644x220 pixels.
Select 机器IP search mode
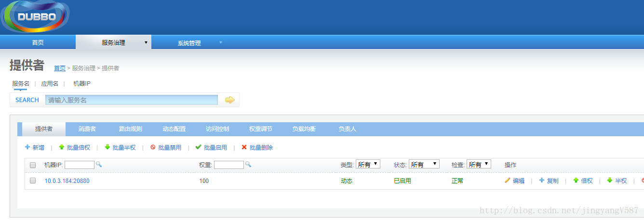point(82,83)
